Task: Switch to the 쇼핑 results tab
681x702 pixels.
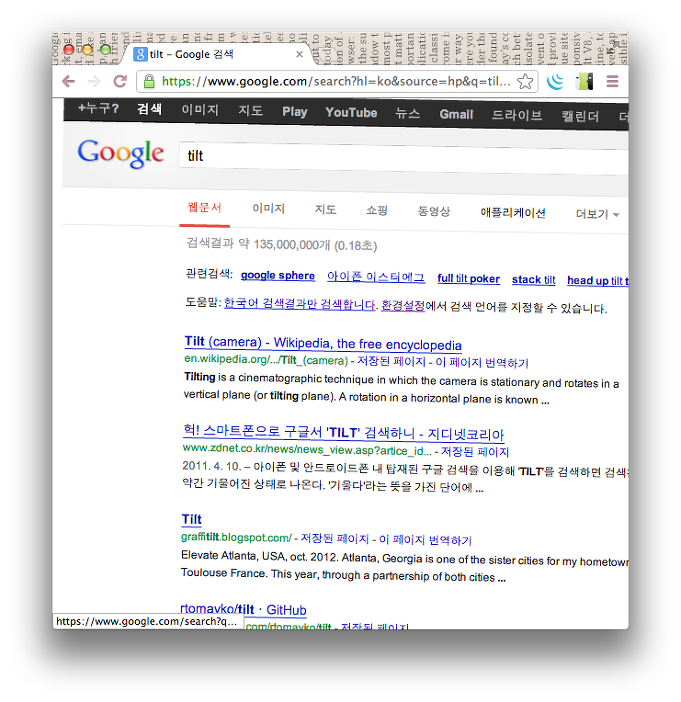Action: pos(377,210)
